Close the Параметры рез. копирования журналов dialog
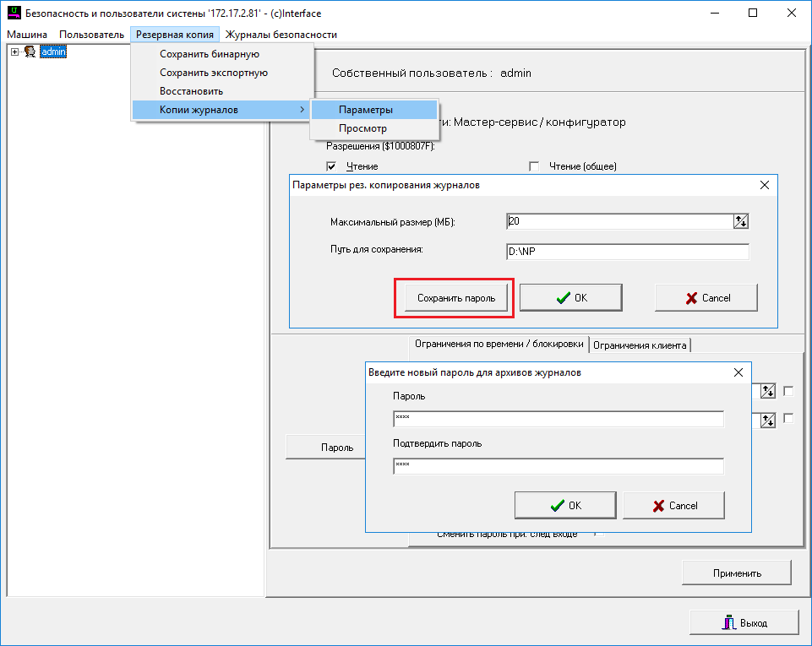This screenshot has height=646, width=812. tap(765, 185)
